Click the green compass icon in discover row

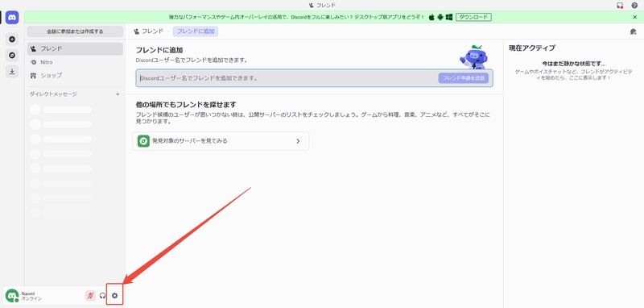[143, 141]
